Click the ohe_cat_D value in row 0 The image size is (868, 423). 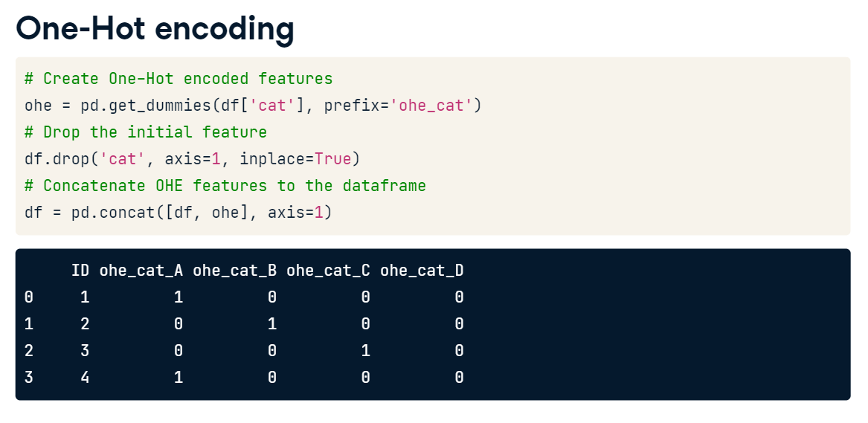[459, 297]
